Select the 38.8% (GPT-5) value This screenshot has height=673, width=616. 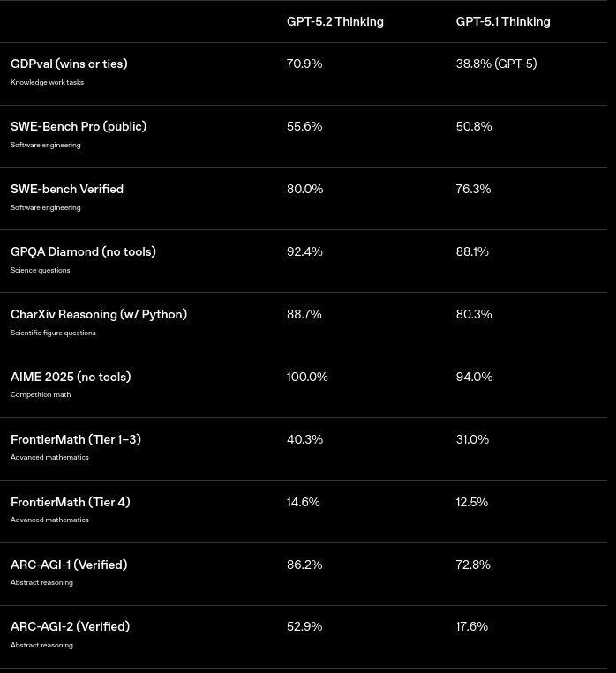click(x=497, y=64)
